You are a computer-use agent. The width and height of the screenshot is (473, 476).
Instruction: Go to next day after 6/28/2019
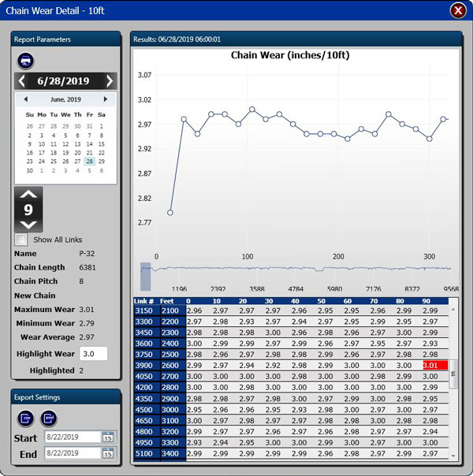pos(110,81)
